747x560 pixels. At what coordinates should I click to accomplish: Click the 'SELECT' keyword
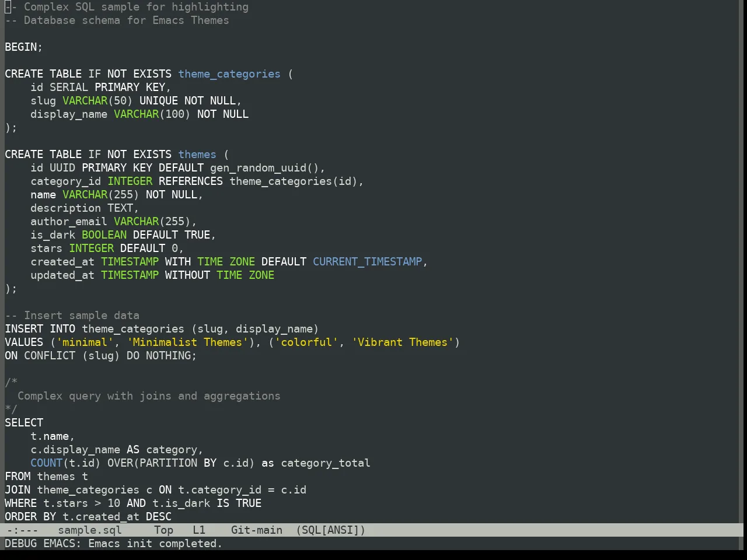pyautogui.click(x=24, y=423)
